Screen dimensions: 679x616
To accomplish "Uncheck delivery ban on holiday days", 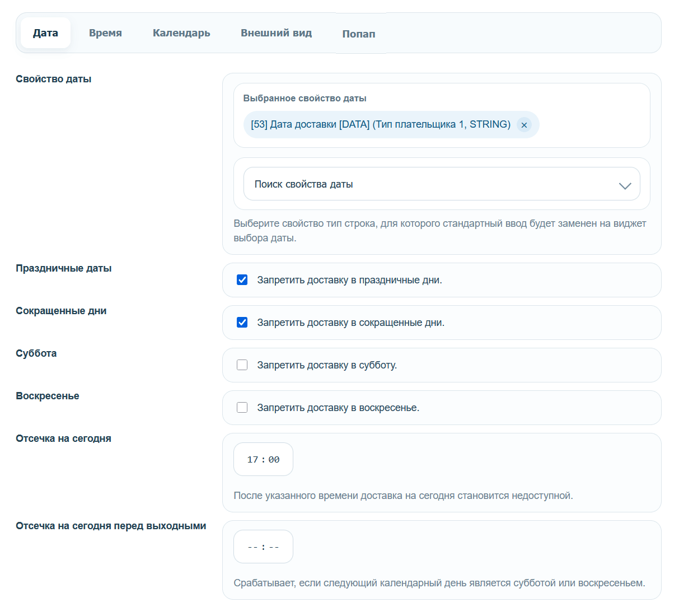I will pos(242,280).
